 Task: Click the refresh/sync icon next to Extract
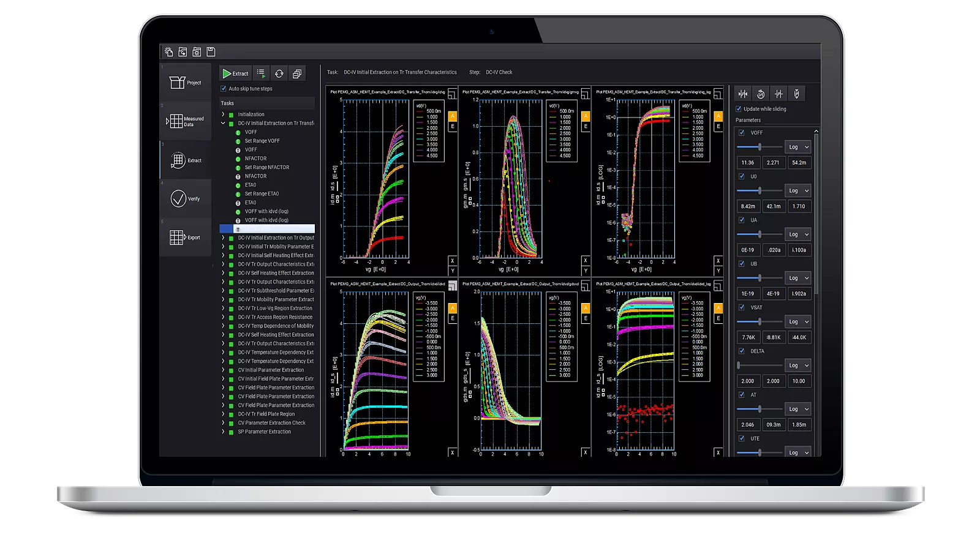pyautogui.click(x=280, y=73)
